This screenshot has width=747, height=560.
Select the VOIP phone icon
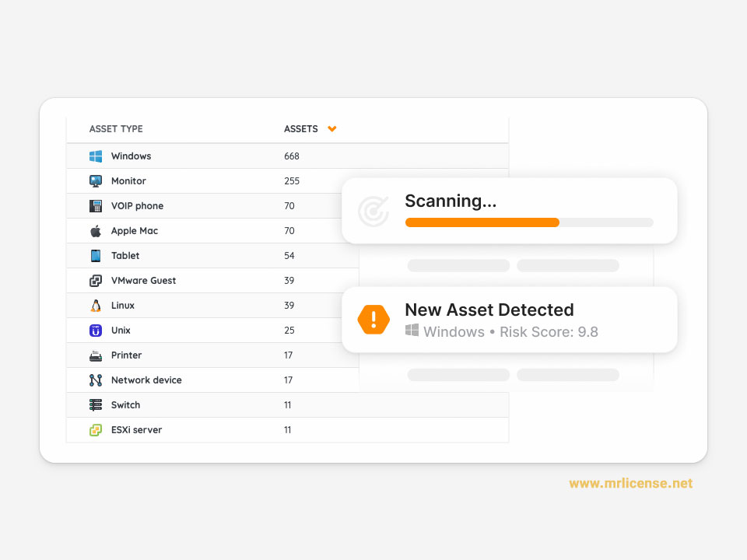(x=96, y=206)
